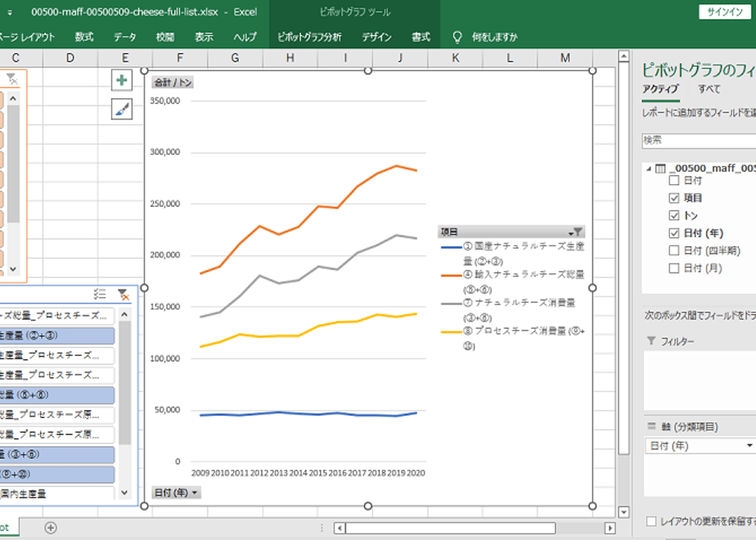Image resolution: width=756 pixels, height=540 pixels.
Task: Uncheck the 項目 field checkbox
Action: 674,198
